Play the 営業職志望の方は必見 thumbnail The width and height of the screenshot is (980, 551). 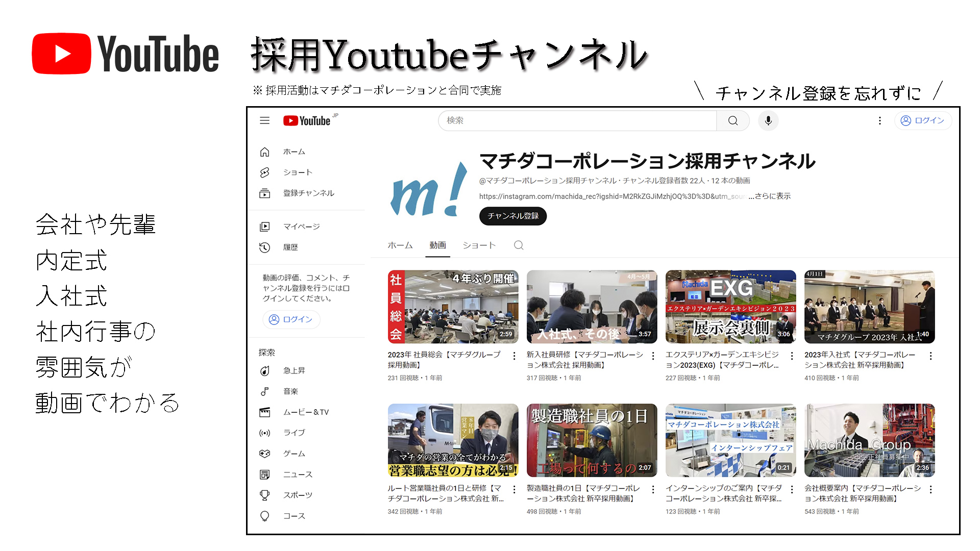pyautogui.click(x=453, y=440)
